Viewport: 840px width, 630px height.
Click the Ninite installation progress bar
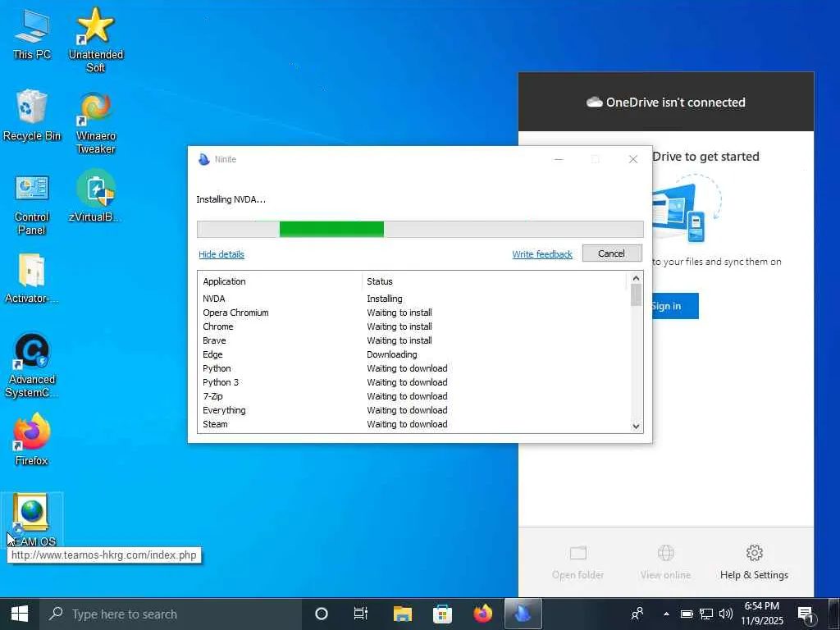click(420, 230)
